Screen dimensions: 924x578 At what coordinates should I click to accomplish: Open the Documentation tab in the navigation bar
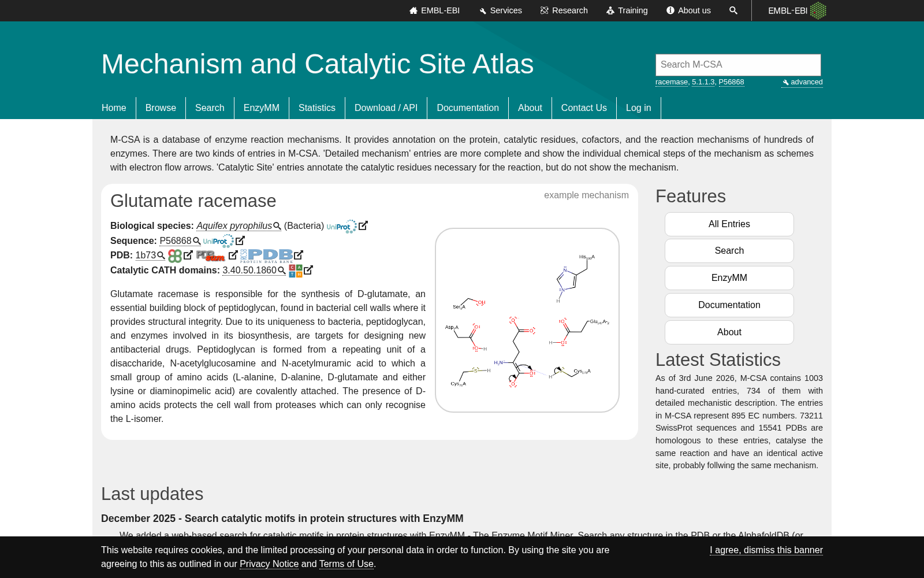468,108
